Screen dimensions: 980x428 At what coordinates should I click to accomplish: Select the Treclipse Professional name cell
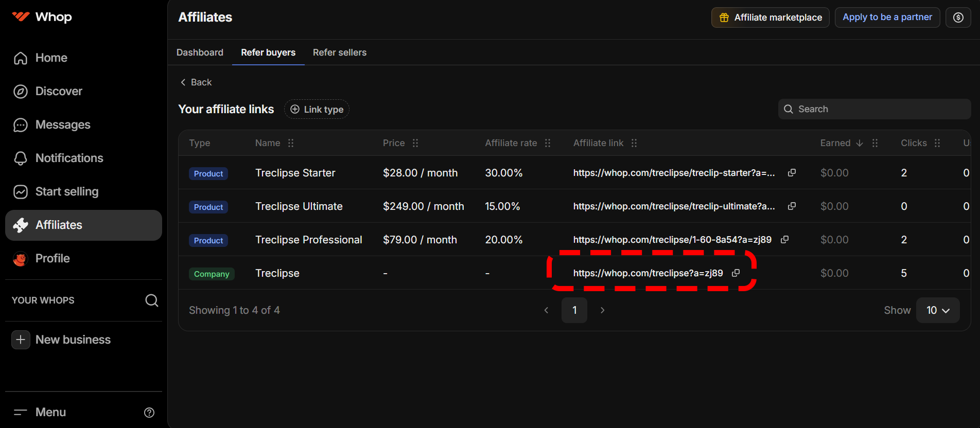[309, 240]
